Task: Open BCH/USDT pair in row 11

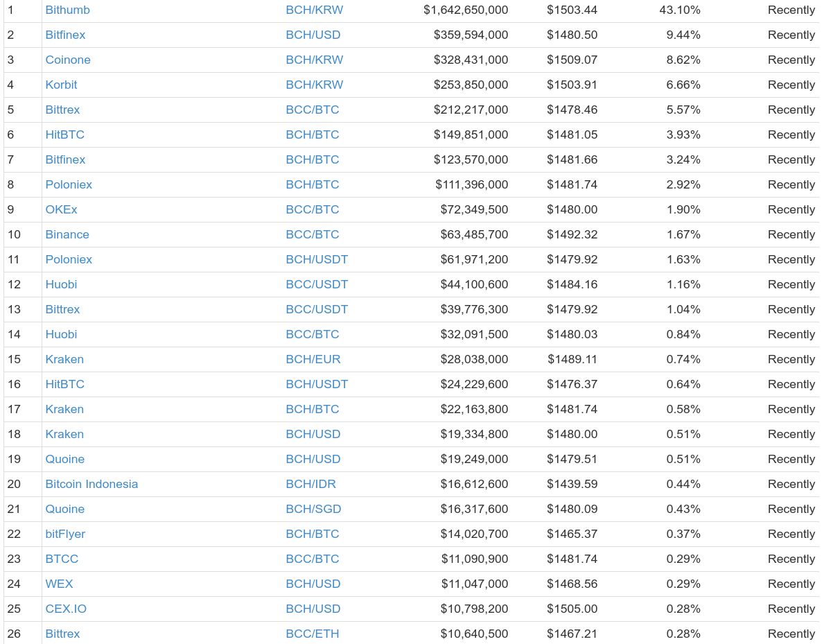Action: tap(317, 259)
